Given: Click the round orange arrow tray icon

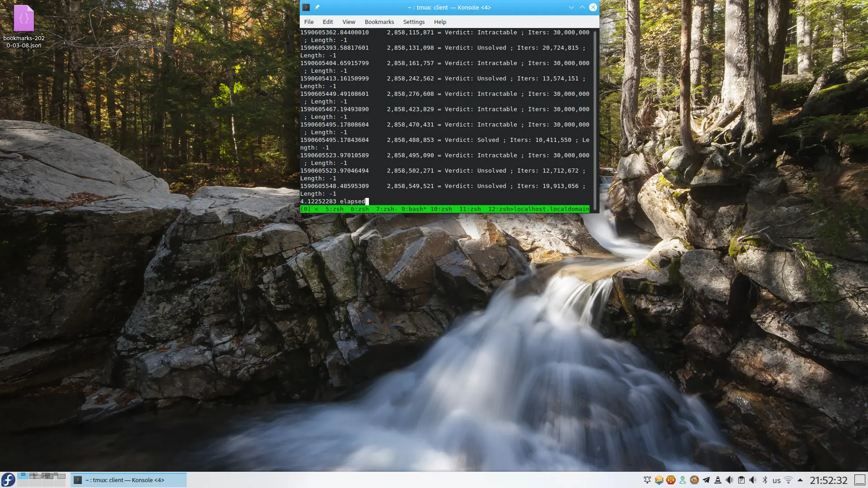Looking at the screenshot, I should click(694, 480).
